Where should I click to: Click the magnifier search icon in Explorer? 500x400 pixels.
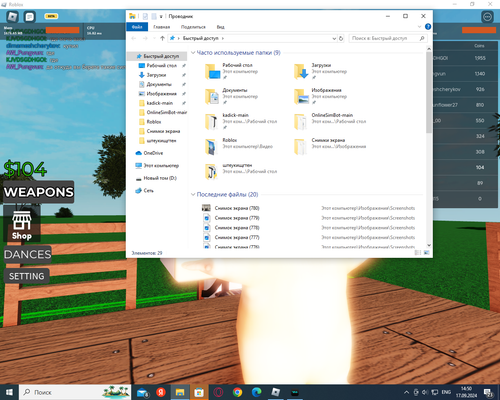point(422,38)
